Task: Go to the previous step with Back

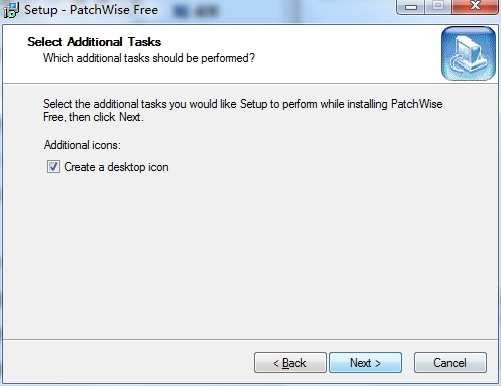Action: 290,362
